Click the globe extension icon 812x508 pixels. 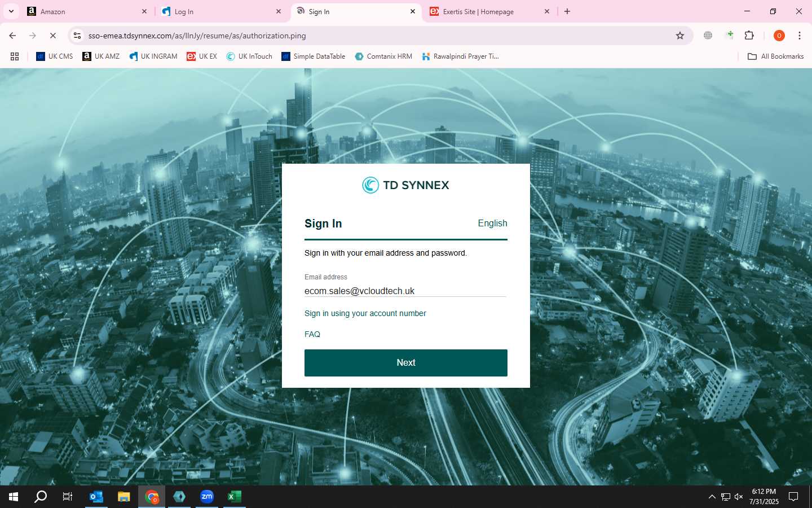(708, 36)
